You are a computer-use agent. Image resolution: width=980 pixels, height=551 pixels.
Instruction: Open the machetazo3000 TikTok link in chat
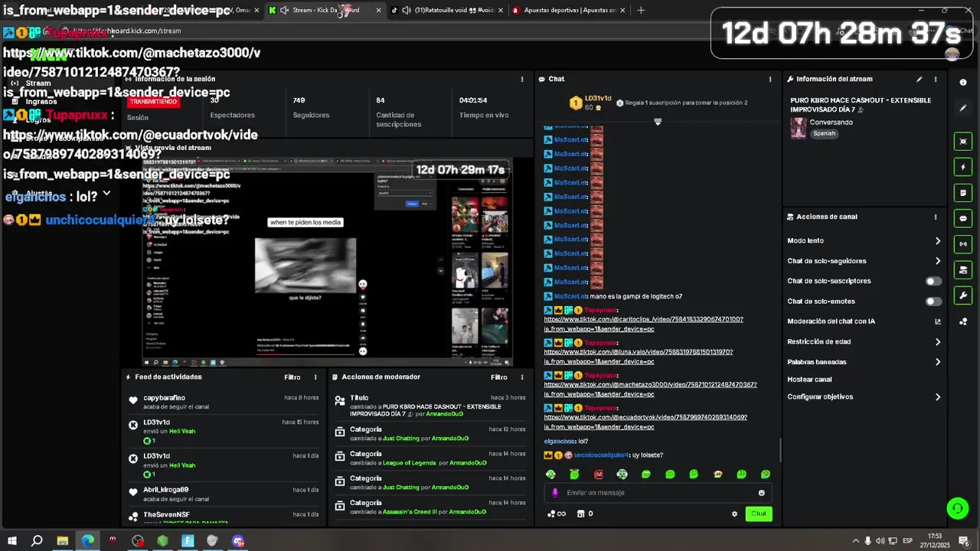[x=650, y=390]
